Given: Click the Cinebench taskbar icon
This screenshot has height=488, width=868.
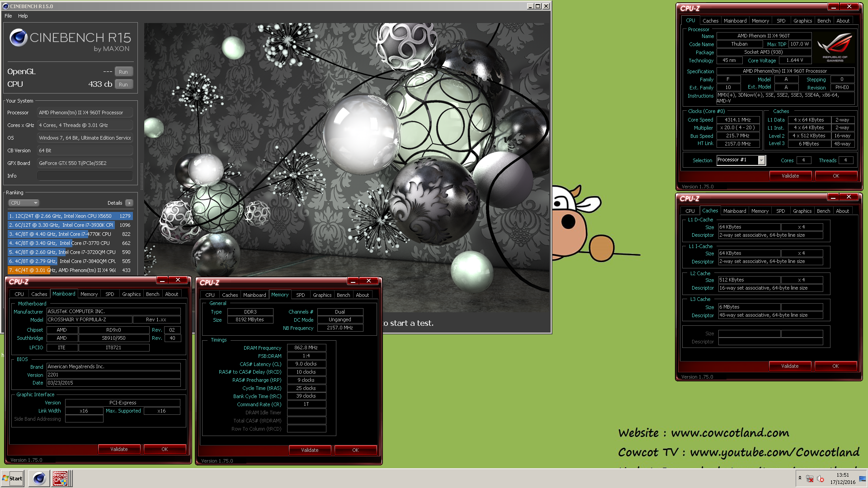Looking at the screenshot, I should point(39,479).
